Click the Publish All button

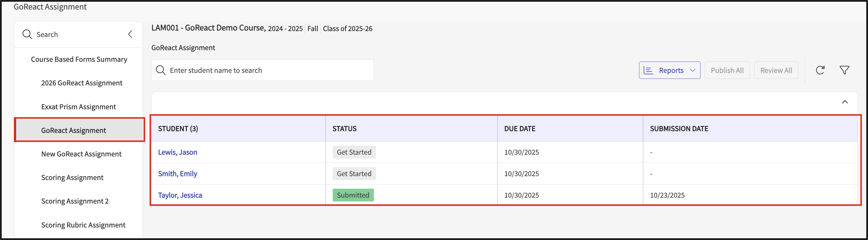click(727, 70)
